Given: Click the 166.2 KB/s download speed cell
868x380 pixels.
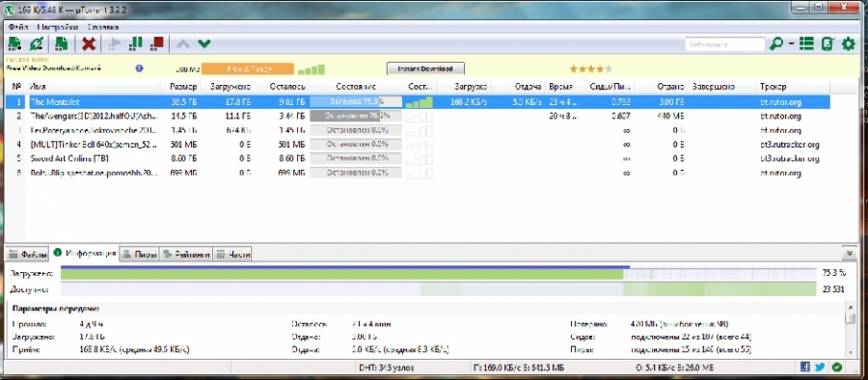Looking at the screenshot, I should point(469,102).
